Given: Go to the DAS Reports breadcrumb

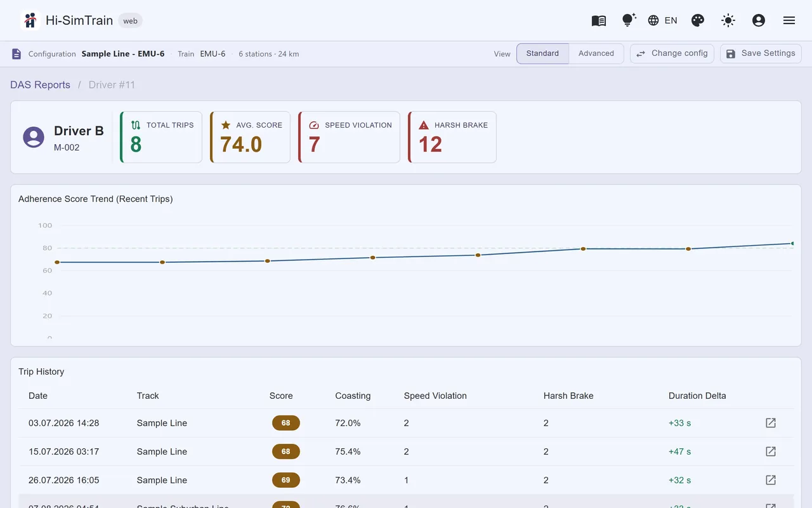Looking at the screenshot, I should coord(40,84).
